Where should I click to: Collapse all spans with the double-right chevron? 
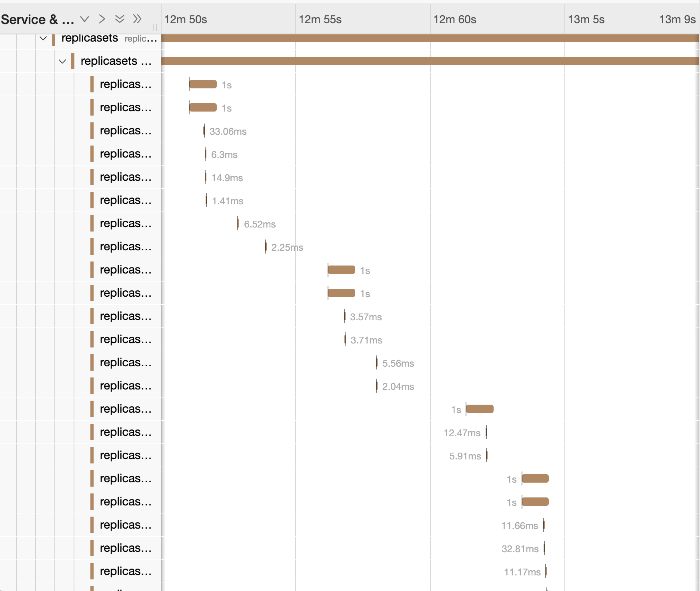[137, 19]
